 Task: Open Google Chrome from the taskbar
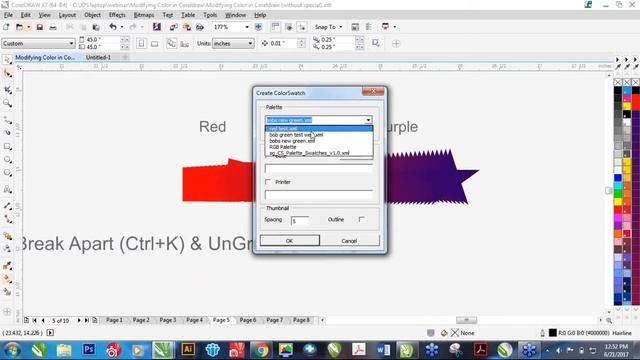click(261, 350)
